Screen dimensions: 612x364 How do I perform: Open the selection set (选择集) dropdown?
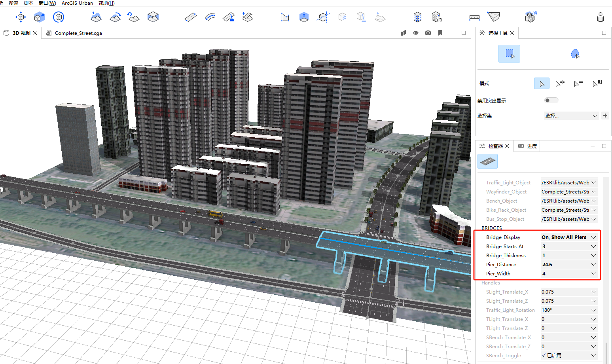(x=571, y=116)
